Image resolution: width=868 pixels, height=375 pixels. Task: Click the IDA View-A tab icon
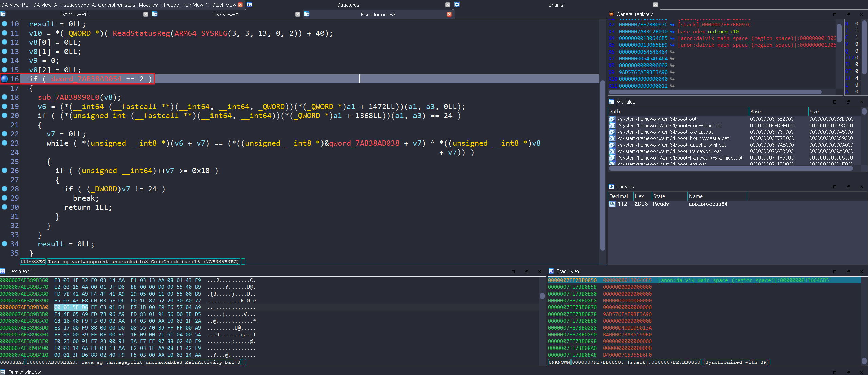155,14
